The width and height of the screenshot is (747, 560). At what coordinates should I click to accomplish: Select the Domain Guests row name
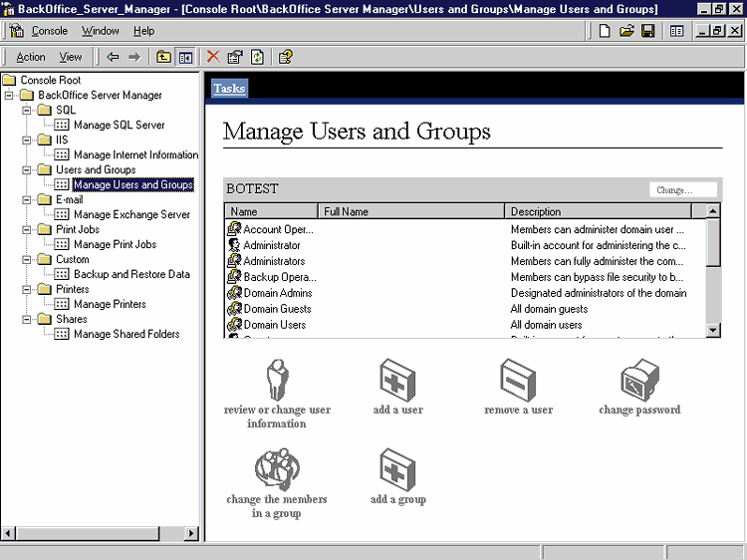(277, 309)
